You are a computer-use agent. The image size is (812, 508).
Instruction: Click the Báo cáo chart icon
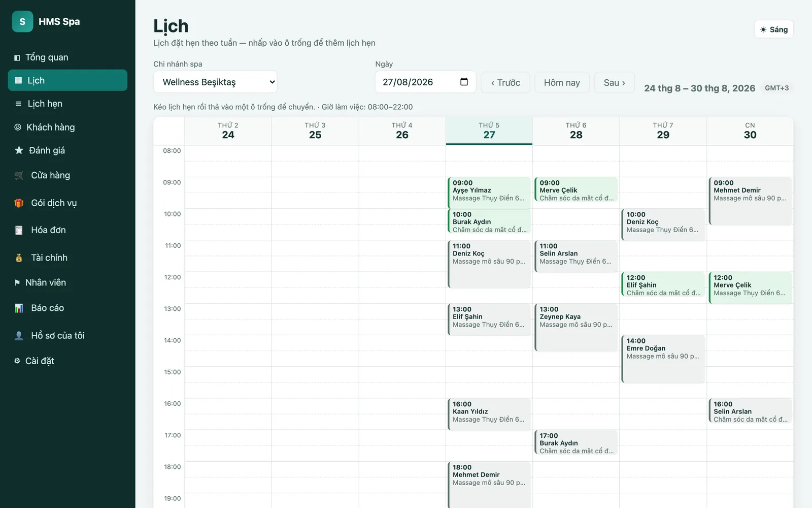point(19,308)
